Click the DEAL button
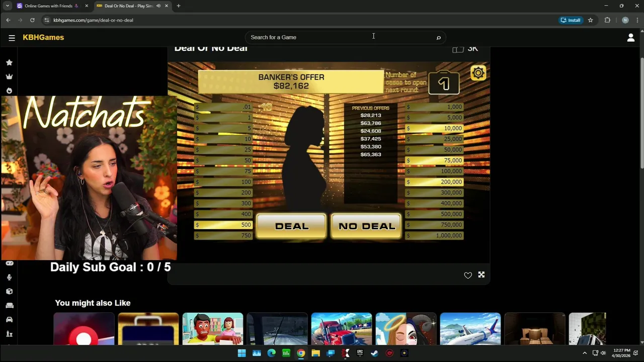The width and height of the screenshot is (644, 362). (291, 226)
